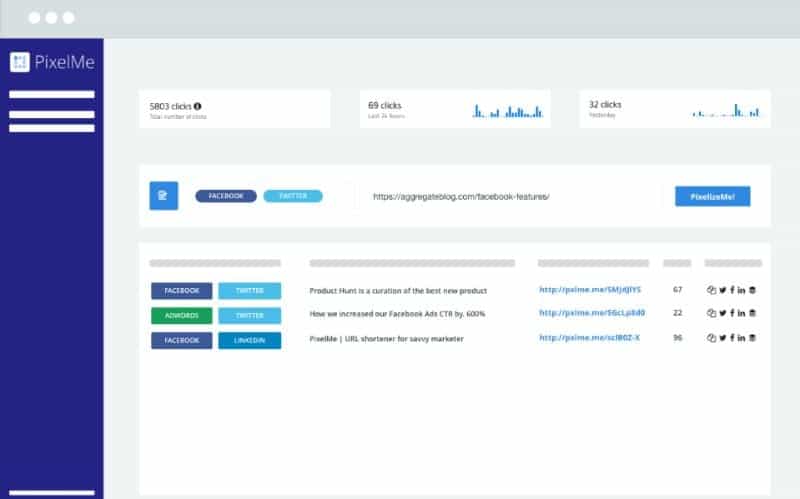This screenshot has width=800, height=499.
Task: Click the info icon next to 5803 clicks
Action: (197, 106)
